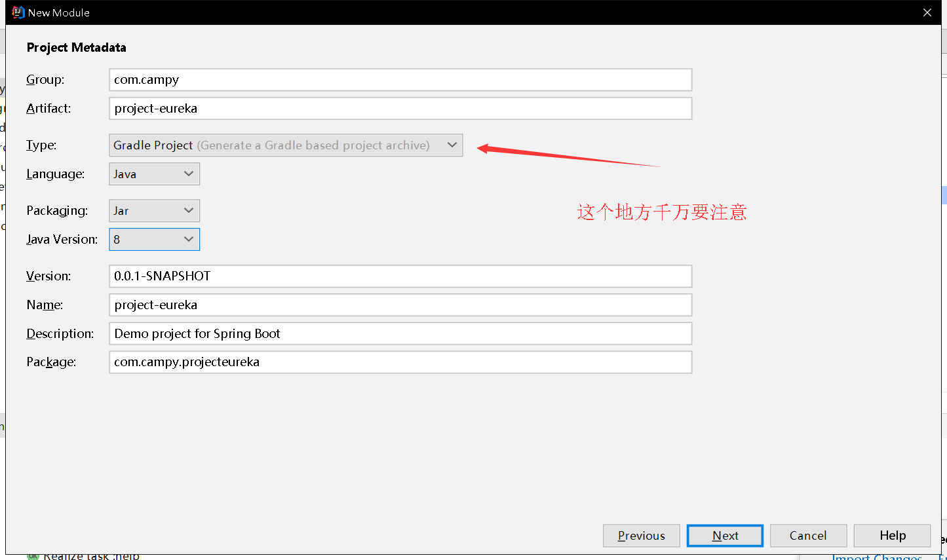Click the chevron arrow on the Type combo box
The image size is (947, 560).
[452, 145]
